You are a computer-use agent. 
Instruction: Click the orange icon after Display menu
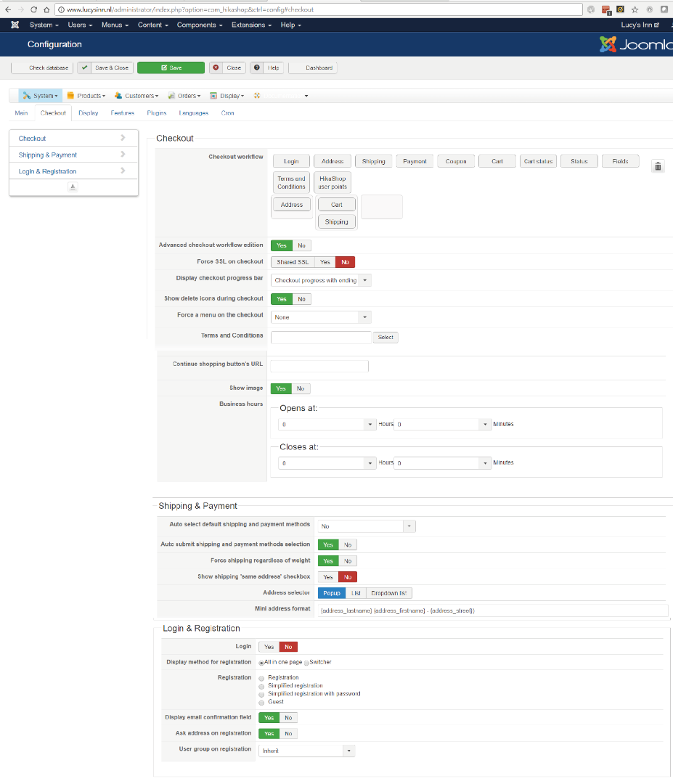pos(257,96)
